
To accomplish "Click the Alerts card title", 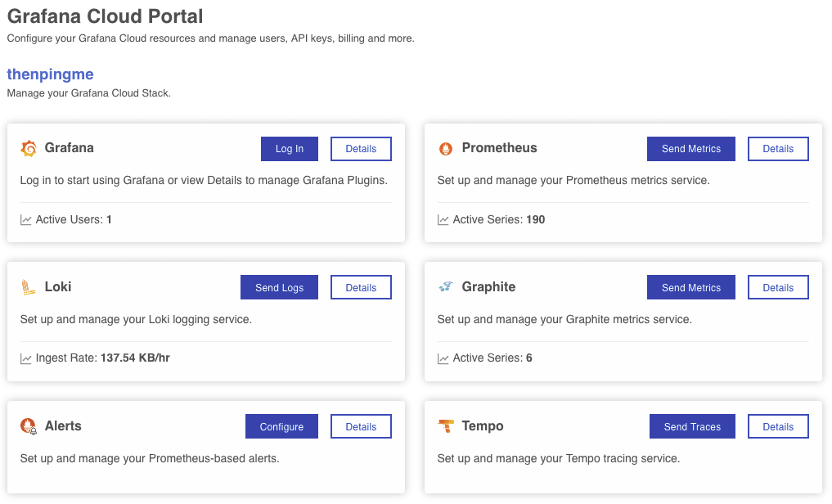I will coord(63,426).
